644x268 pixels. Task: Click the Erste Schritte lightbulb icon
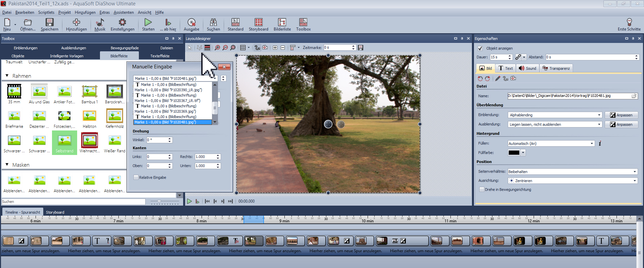(x=629, y=23)
